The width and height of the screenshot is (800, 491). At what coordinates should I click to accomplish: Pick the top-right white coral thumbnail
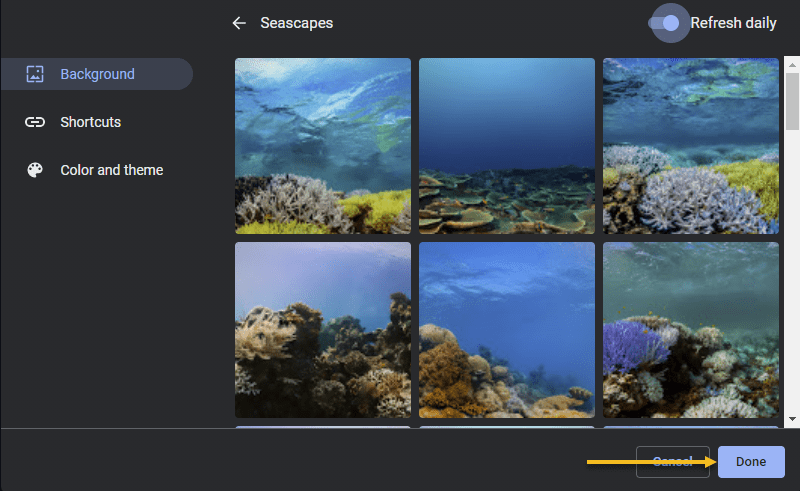690,146
